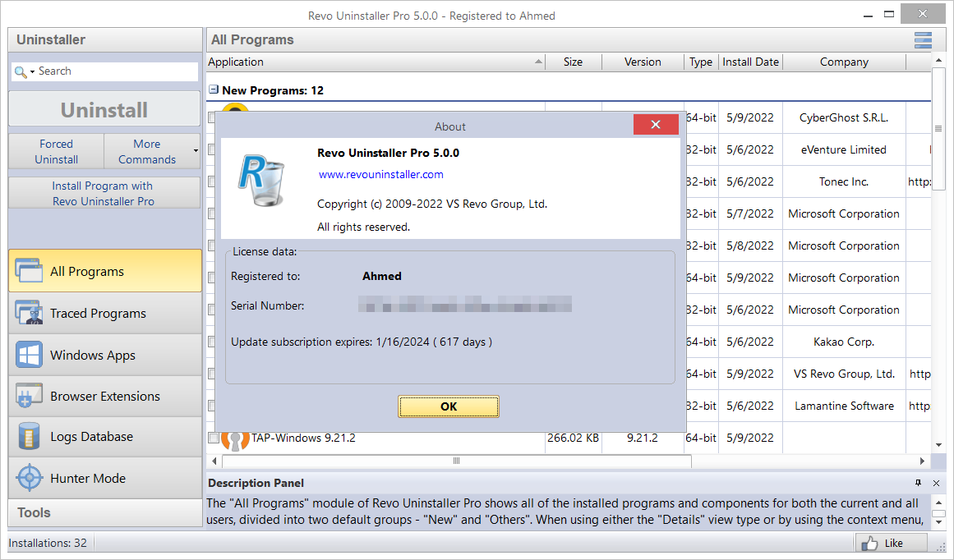Image resolution: width=954 pixels, height=560 pixels.
Task: Select the VS Revo Group, Ltd. cell
Action: pyautogui.click(x=844, y=374)
